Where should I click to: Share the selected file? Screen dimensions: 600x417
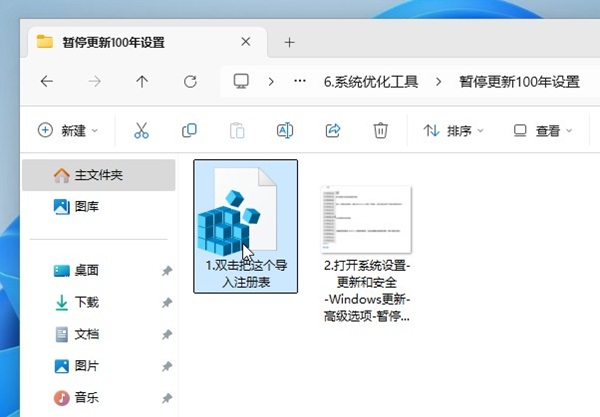coord(333,130)
